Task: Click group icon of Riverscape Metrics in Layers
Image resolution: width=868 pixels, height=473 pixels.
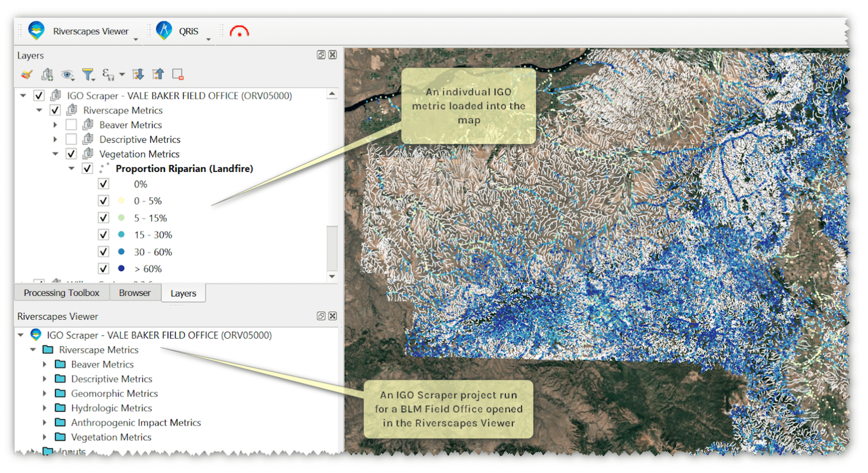Action: tap(72, 109)
